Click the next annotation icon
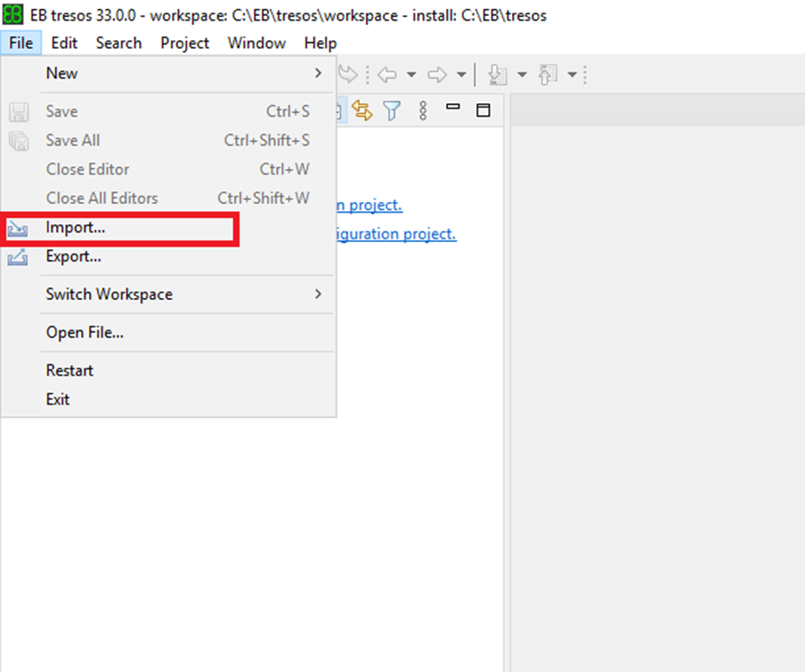The width and height of the screenshot is (806, 672). point(497,75)
